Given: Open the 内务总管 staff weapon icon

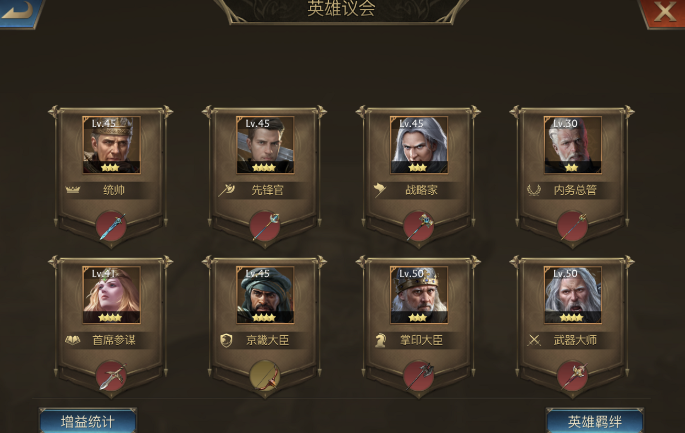Looking at the screenshot, I should pyautogui.click(x=573, y=226).
